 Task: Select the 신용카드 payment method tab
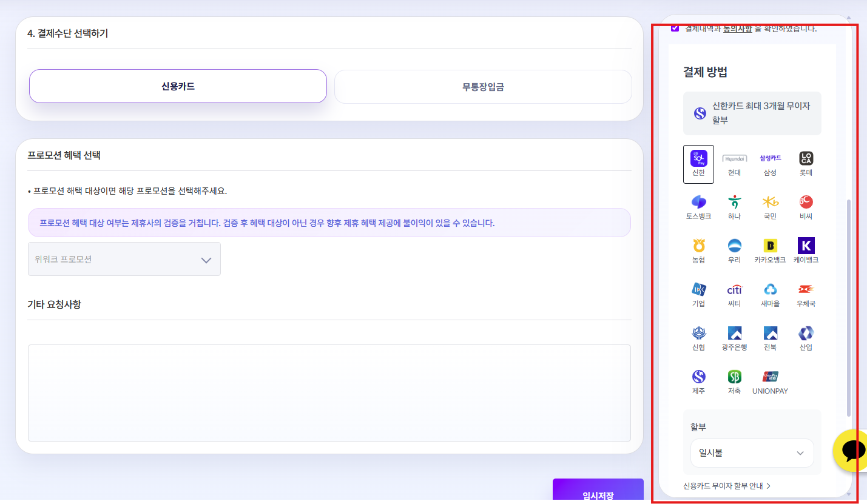pyautogui.click(x=178, y=86)
